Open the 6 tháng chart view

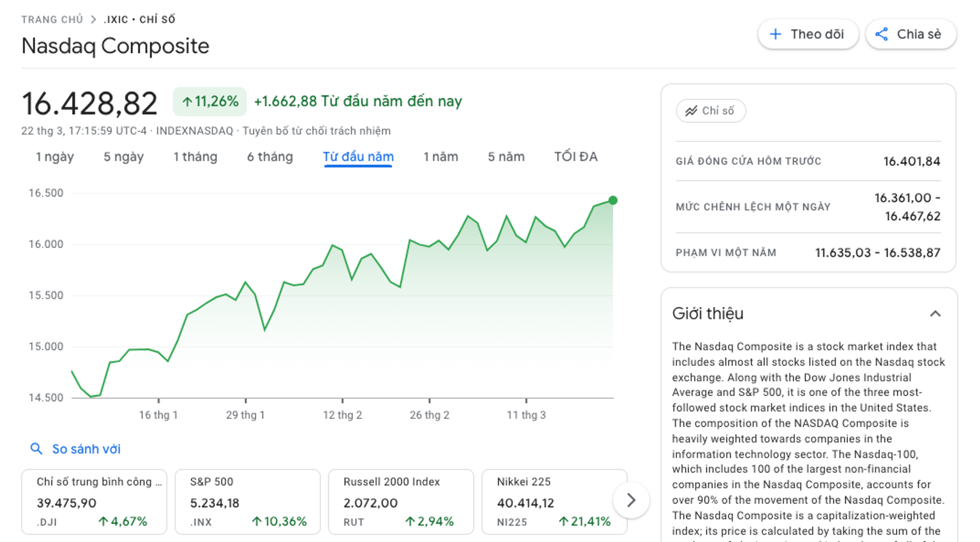pos(270,156)
